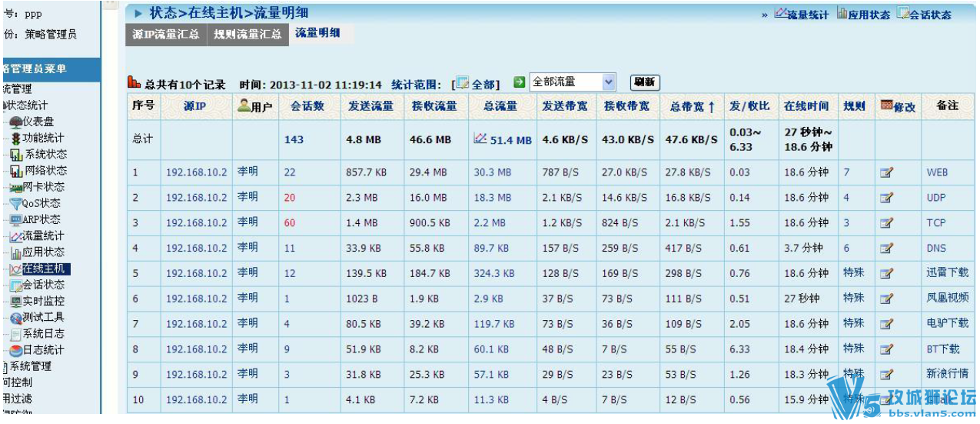Click total traffic 30.3 MB
Screen dimensions: 980x424
pyautogui.click(x=493, y=172)
